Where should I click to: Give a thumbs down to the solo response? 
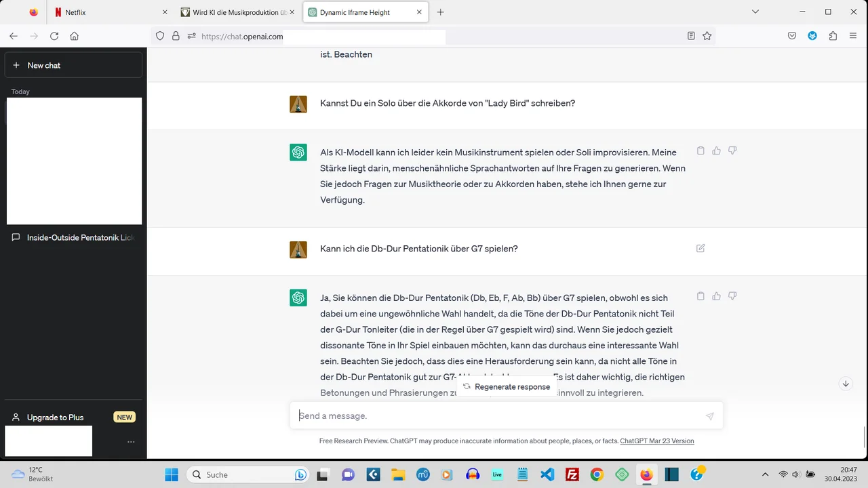click(732, 150)
